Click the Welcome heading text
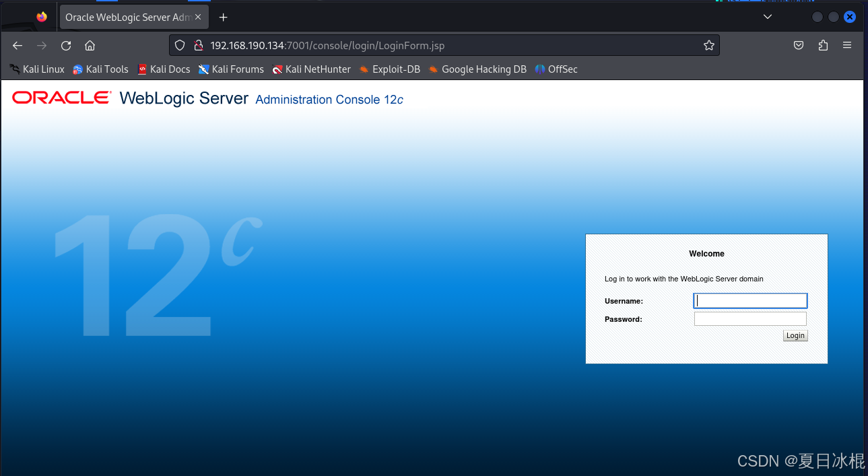Screen dimensions: 868x476 [706, 254]
